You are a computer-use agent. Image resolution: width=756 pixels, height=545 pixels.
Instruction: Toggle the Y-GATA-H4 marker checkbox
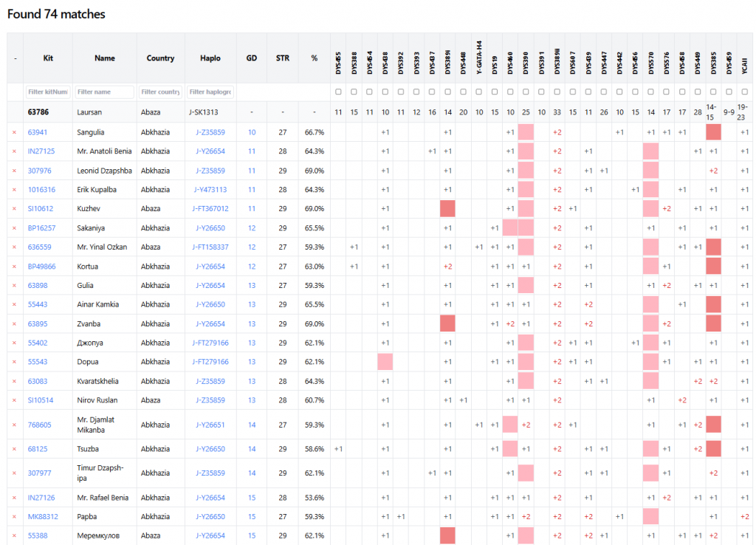click(x=478, y=92)
